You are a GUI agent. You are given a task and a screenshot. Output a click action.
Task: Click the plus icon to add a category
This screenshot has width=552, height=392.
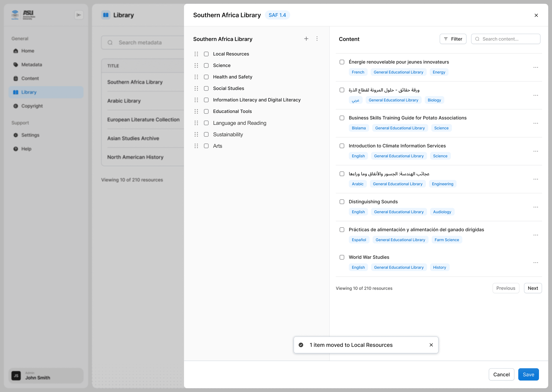point(306,39)
